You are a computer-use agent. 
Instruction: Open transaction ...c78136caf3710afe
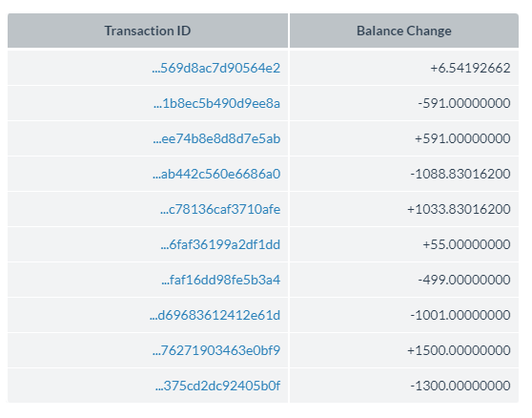point(220,209)
